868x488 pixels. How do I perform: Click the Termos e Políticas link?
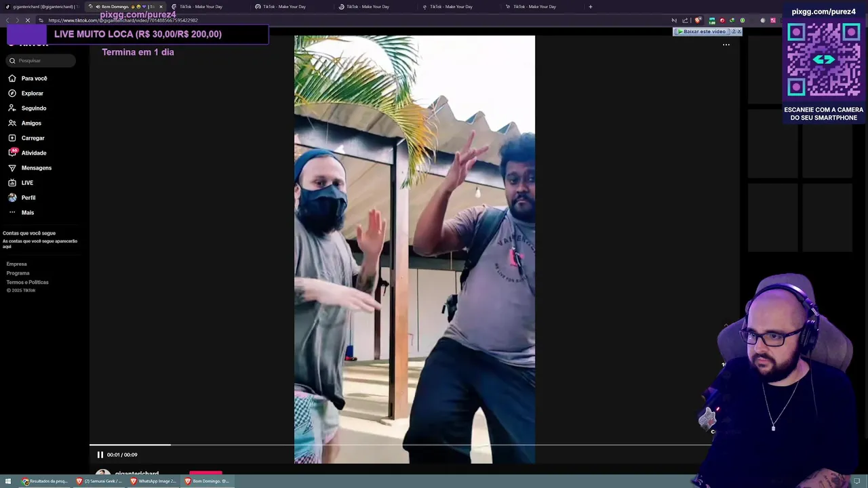(x=28, y=282)
